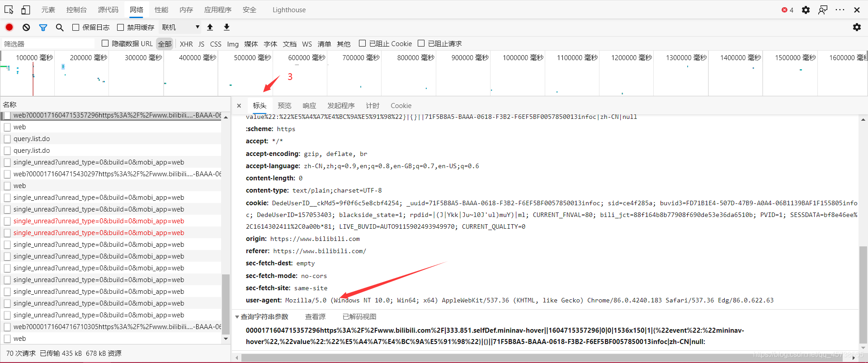Click the headers pane vertical scrollbar thumb
The image size is (868, 363).
coord(863,295)
